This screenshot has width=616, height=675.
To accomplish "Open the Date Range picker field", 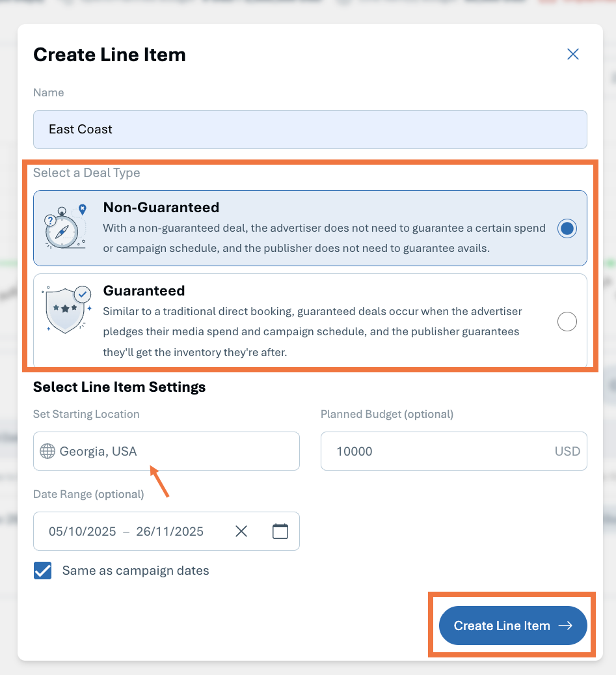I will pos(167,531).
